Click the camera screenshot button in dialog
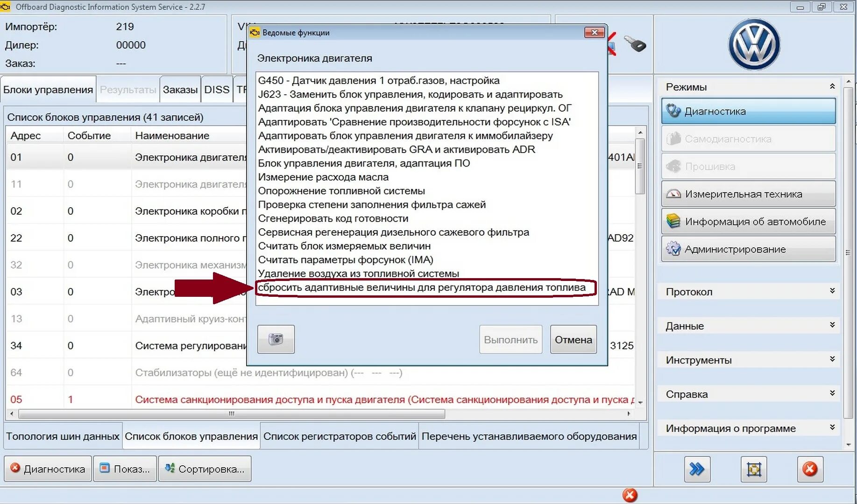Screen dimensions: 857x504 pyautogui.click(x=276, y=339)
